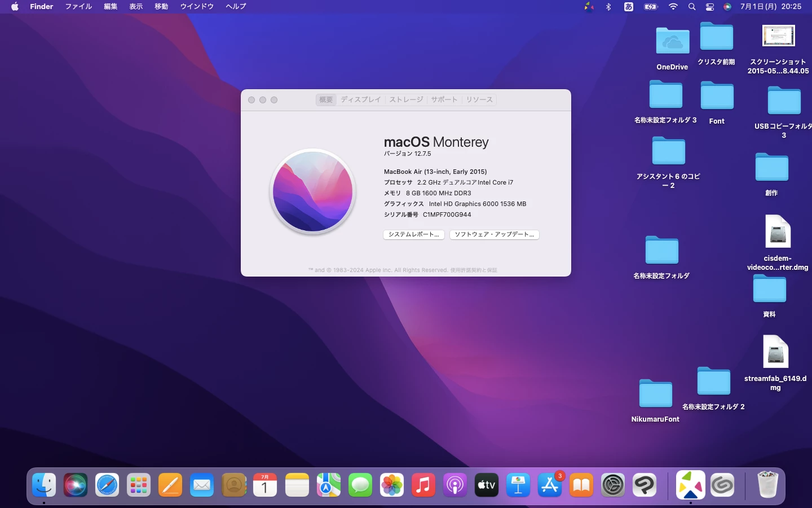Open Books app in the Dock
The width and height of the screenshot is (812, 508).
tap(581, 485)
